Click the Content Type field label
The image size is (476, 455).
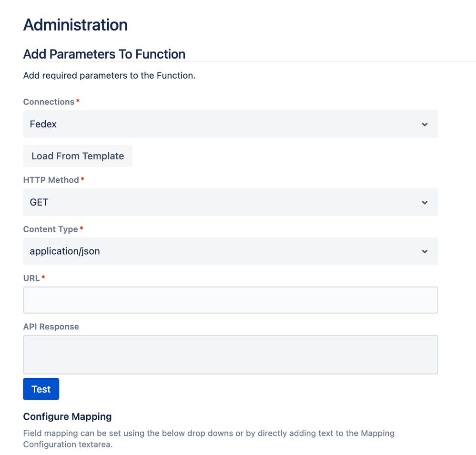[x=51, y=229]
